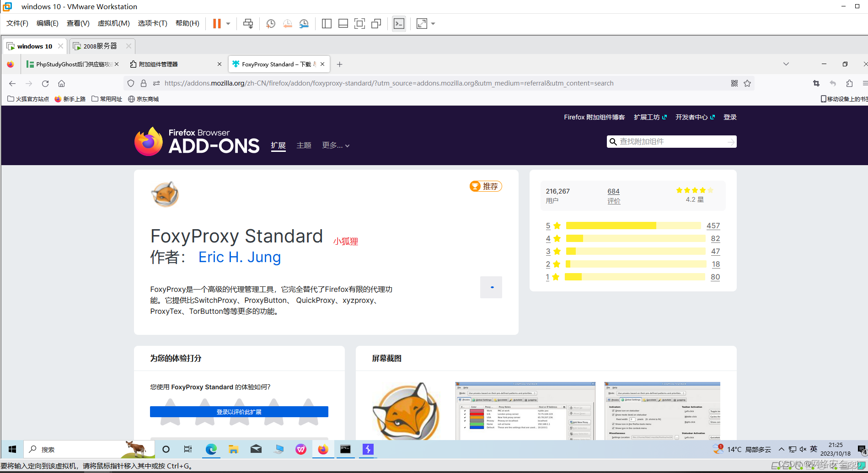868x473 pixels.
Task: Expand the stretch display dropdown arrow
Action: (x=433, y=23)
